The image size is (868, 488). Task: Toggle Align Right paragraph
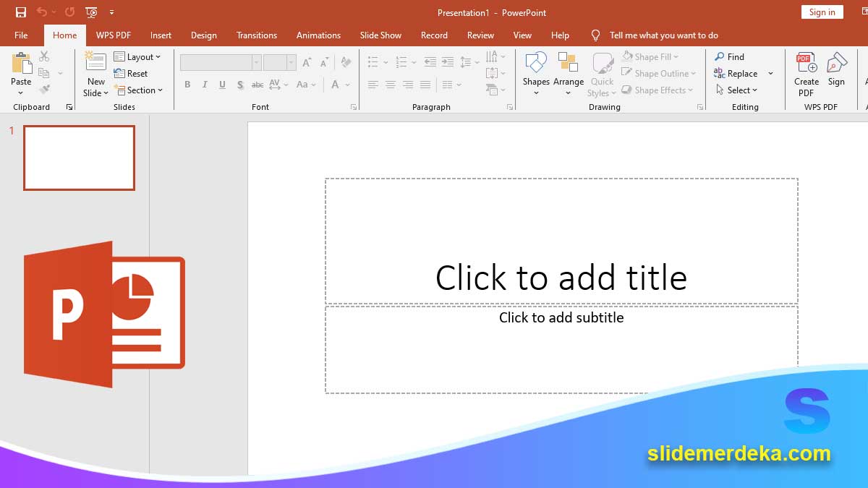408,85
